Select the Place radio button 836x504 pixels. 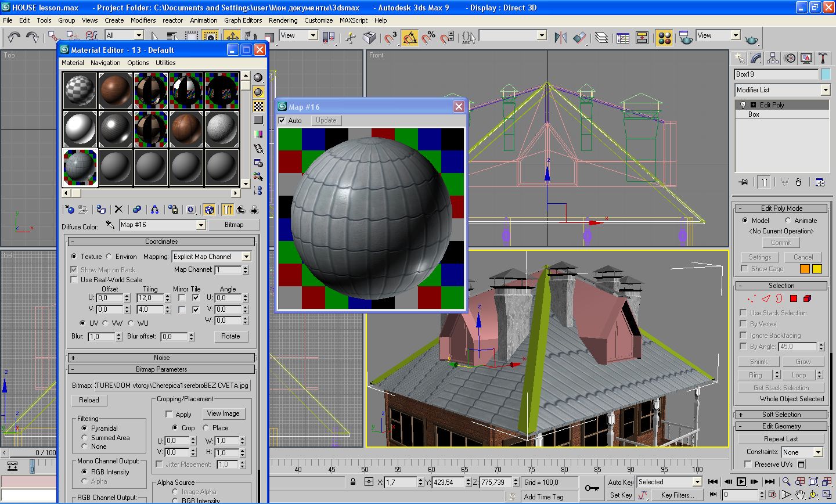pyautogui.click(x=206, y=428)
